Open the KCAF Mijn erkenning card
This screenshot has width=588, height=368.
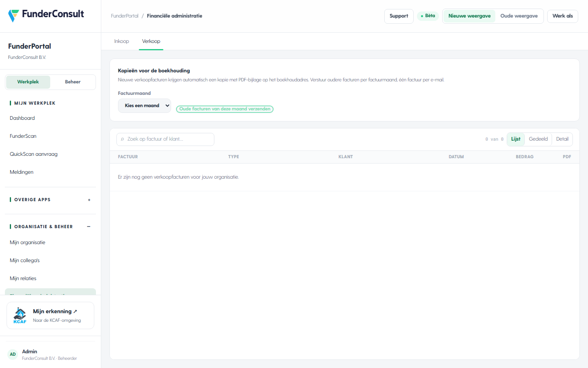(50, 315)
